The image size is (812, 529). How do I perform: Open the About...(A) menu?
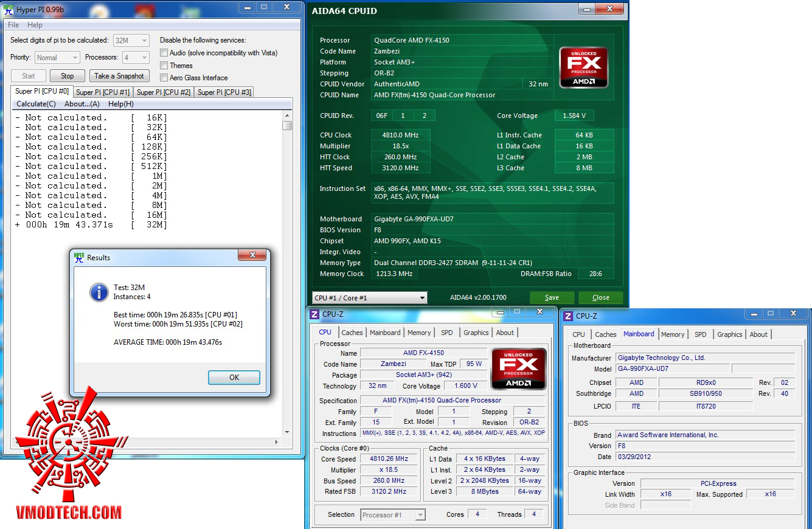[82, 104]
